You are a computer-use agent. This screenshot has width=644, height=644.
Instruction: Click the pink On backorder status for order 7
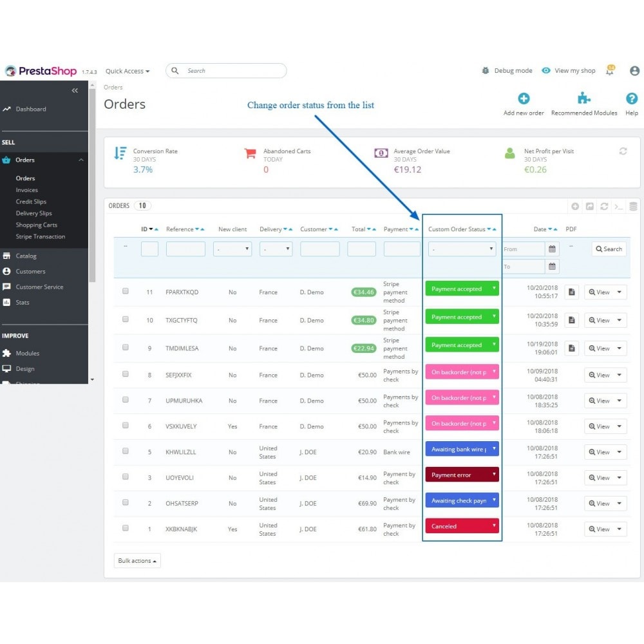[462, 397]
